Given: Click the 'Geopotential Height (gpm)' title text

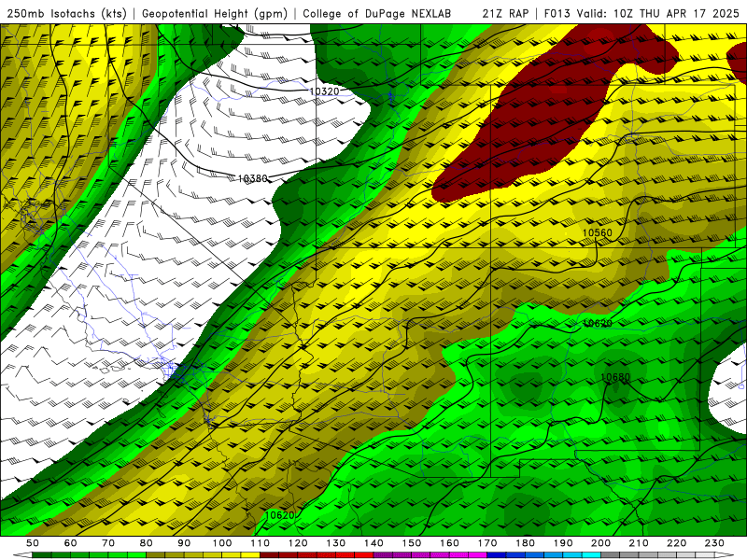Looking at the screenshot, I should 215,14.
